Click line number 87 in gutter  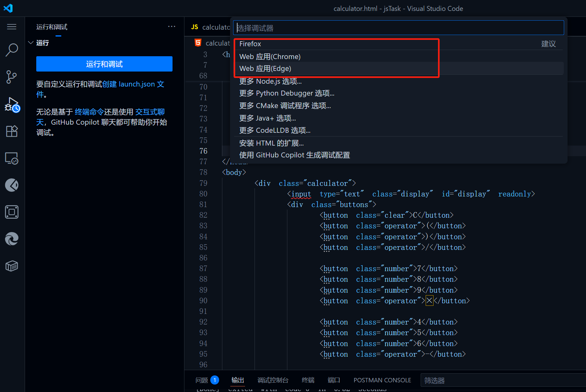pos(203,269)
